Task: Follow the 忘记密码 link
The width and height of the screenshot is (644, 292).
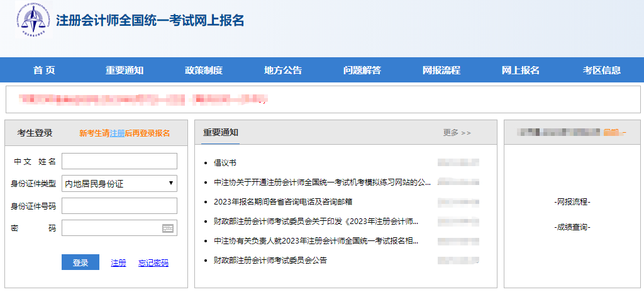Action: (x=153, y=263)
